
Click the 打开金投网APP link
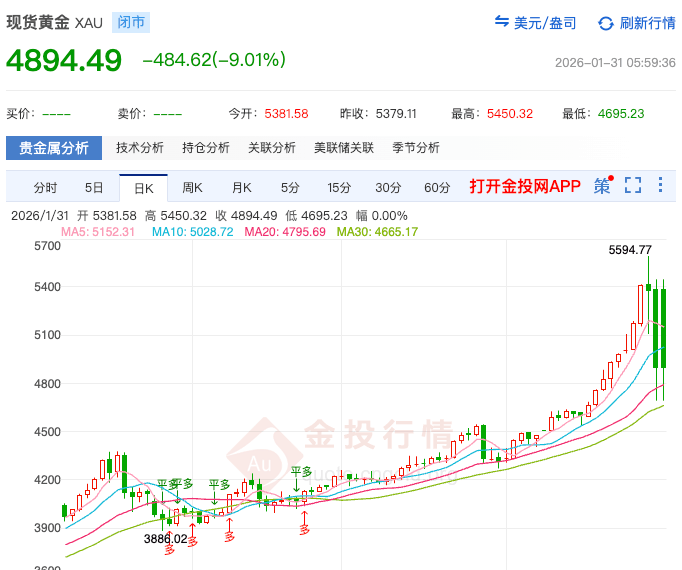[525, 187]
